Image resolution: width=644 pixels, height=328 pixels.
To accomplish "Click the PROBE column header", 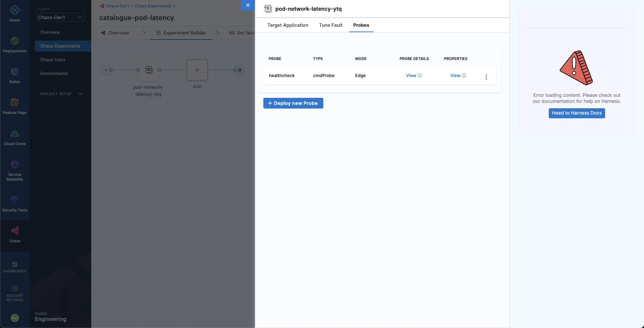I will tap(275, 59).
